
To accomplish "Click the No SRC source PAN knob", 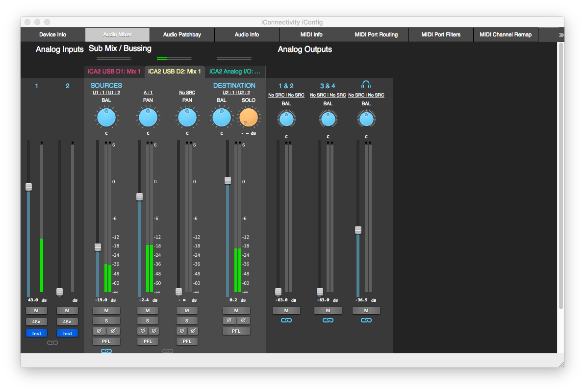I will [x=187, y=118].
